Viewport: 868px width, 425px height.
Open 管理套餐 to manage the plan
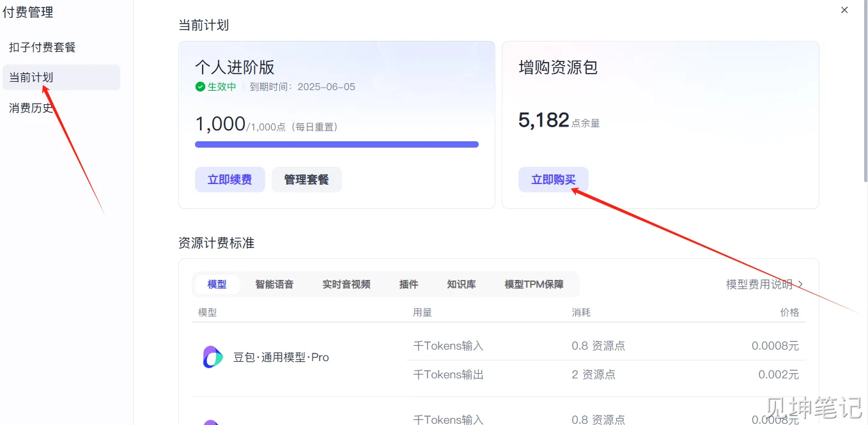[306, 180]
